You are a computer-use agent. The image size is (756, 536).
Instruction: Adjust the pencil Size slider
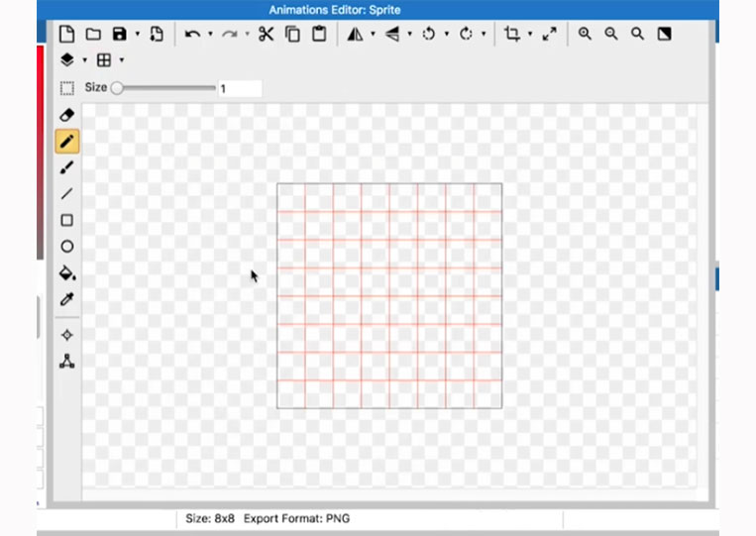click(163, 88)
